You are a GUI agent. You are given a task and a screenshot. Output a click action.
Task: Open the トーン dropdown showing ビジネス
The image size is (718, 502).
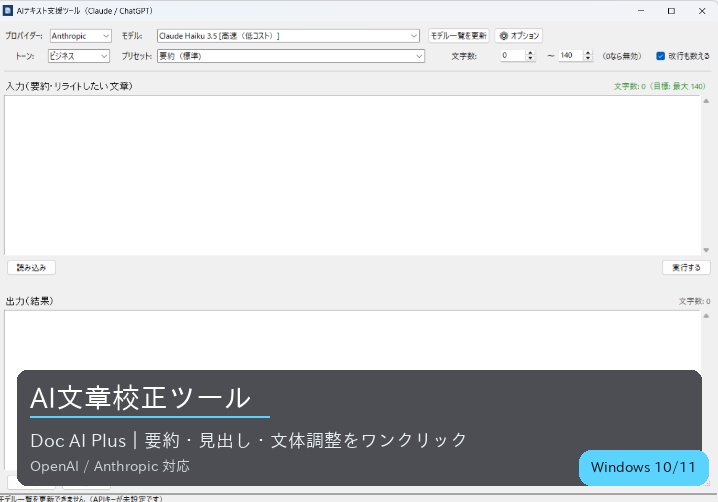coord(79,56)
